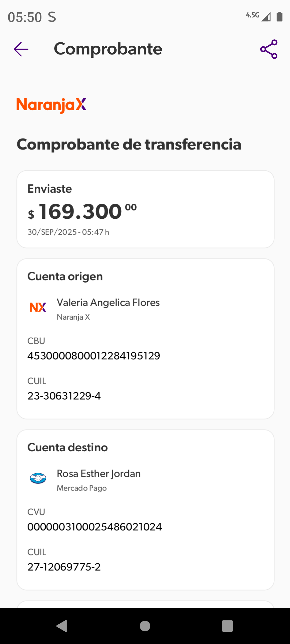
Task: Tap the origin CUIL 23-30631229-4
Action: [64, 396]
